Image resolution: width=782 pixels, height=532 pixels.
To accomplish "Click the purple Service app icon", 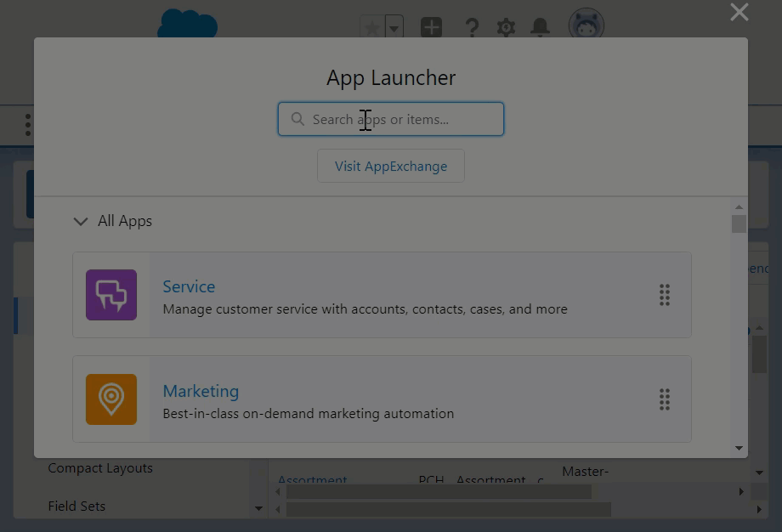I will pos(111,295).
